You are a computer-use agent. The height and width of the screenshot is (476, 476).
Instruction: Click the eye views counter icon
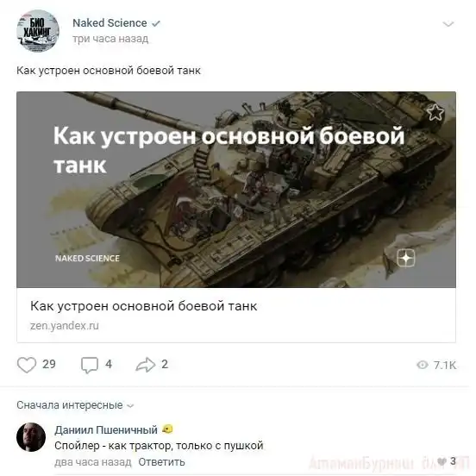(423, 365)
